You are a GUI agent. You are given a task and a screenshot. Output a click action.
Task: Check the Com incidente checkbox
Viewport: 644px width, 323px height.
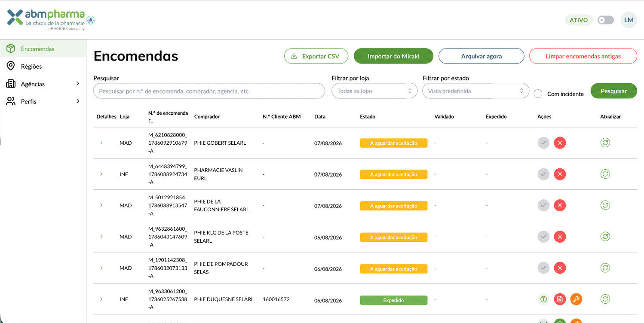pos(538,94)
